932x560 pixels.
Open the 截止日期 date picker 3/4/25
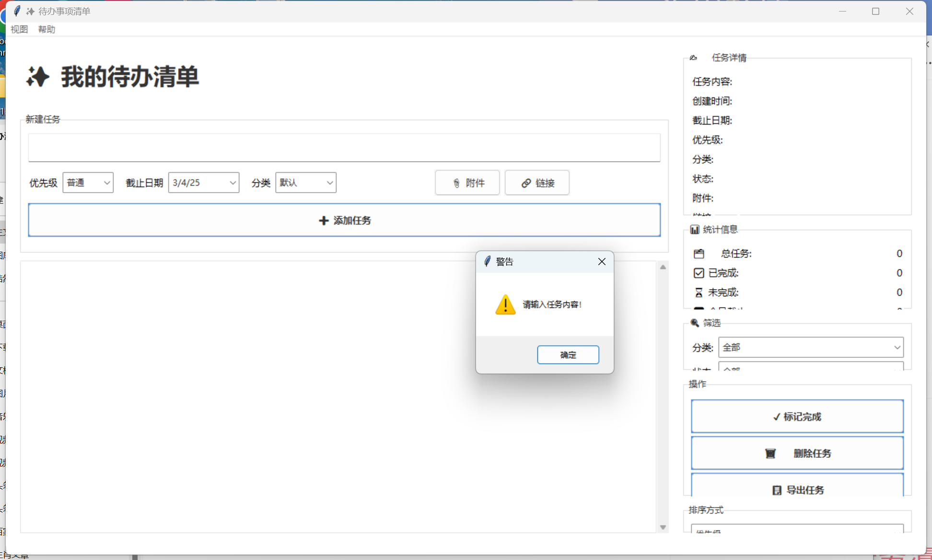204,183
